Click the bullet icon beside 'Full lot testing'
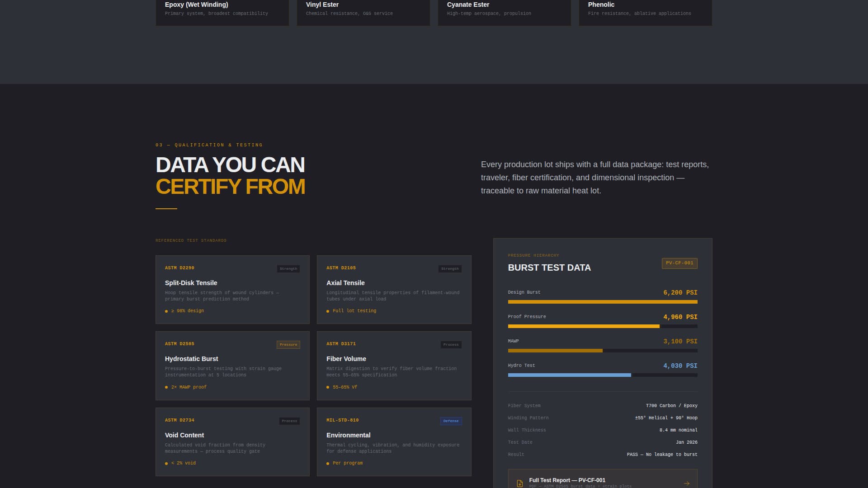 (328, 310)
